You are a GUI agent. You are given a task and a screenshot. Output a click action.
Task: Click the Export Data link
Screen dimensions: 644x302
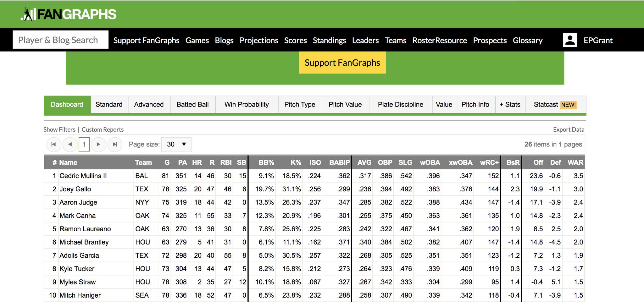point(569,129)
